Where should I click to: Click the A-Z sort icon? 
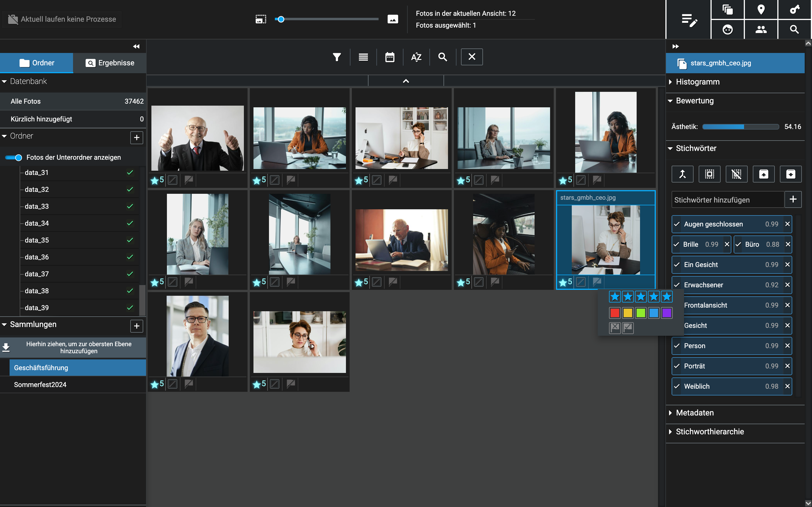click(x=416, y=57)
